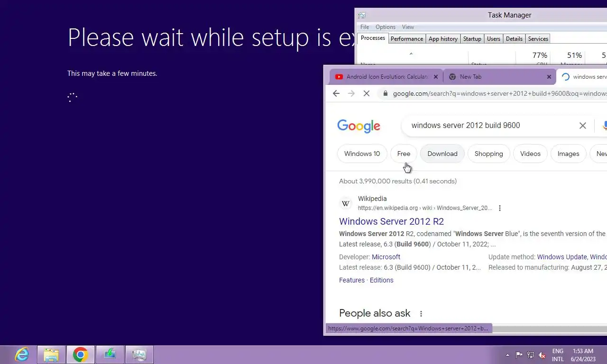Click the network icon in system tray
This screenshot has width=607, height=364.
point(531,355)
